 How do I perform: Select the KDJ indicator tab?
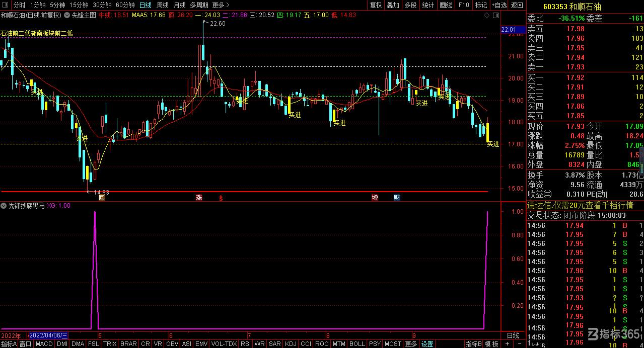pyautogui.click(x=291, y=344)
